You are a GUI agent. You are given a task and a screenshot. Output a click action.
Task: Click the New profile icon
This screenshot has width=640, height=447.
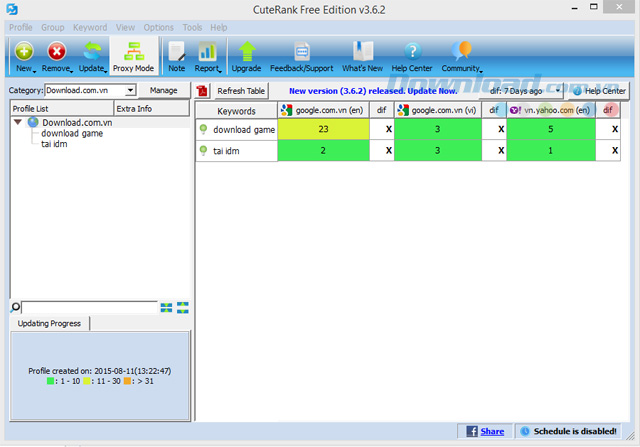24,52
